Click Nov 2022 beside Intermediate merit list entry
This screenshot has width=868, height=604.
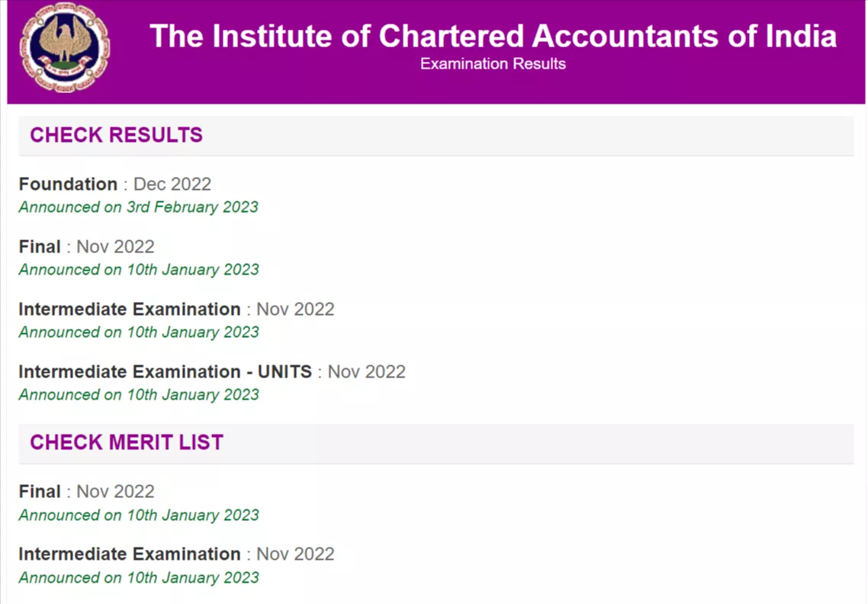point(295,554)
